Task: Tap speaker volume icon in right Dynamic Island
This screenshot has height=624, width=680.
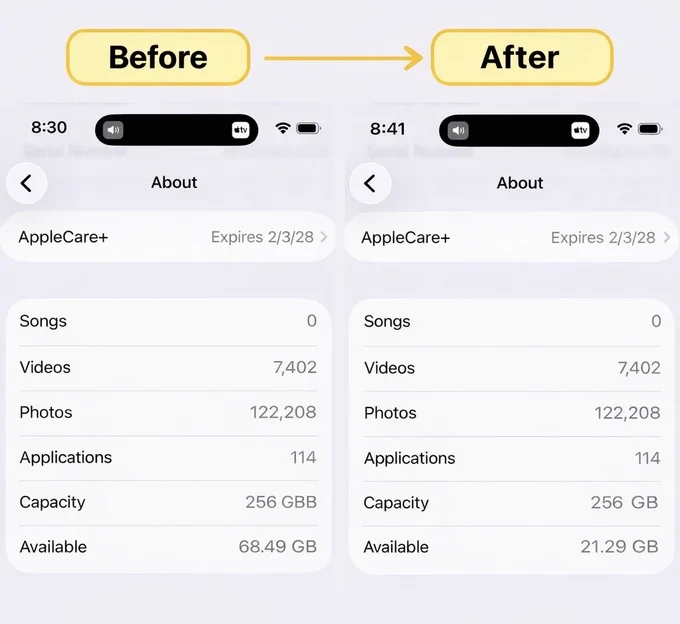Action: coord(458,131)
